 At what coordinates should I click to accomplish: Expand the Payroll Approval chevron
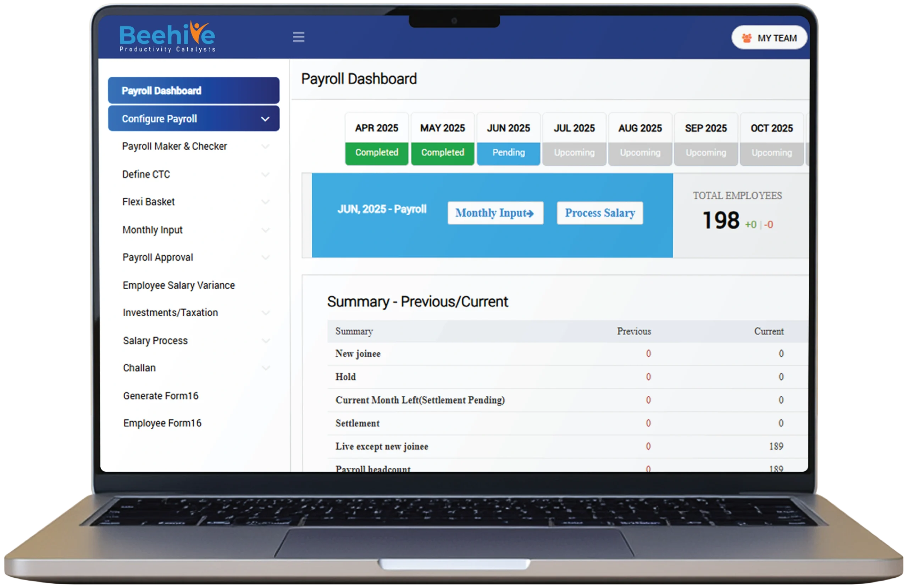pyautogui.click(x=266, y=257)
